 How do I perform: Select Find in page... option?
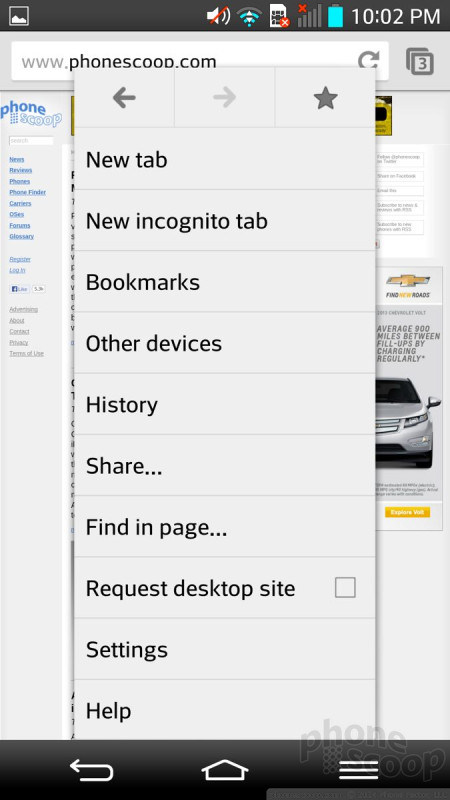[225, 527]
